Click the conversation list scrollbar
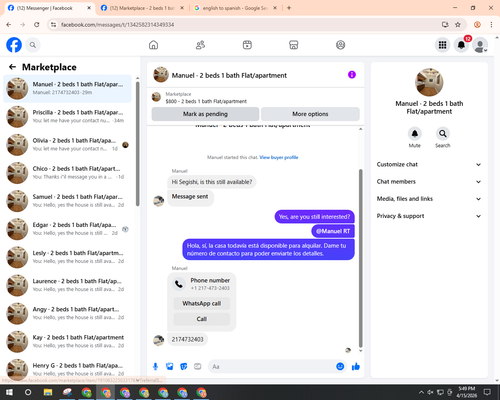This screenshot has width=500, height=400. tap(138, 144)
